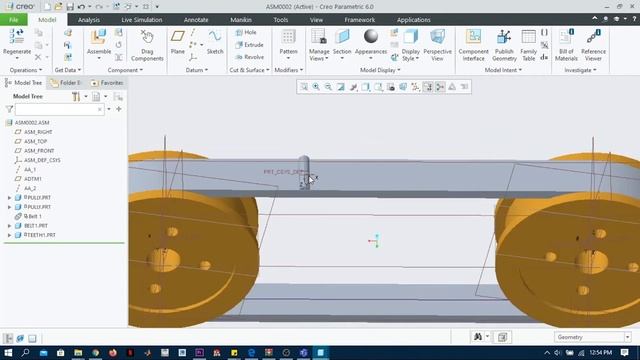Add a tree filter with plus button

[x=119, y=109]
